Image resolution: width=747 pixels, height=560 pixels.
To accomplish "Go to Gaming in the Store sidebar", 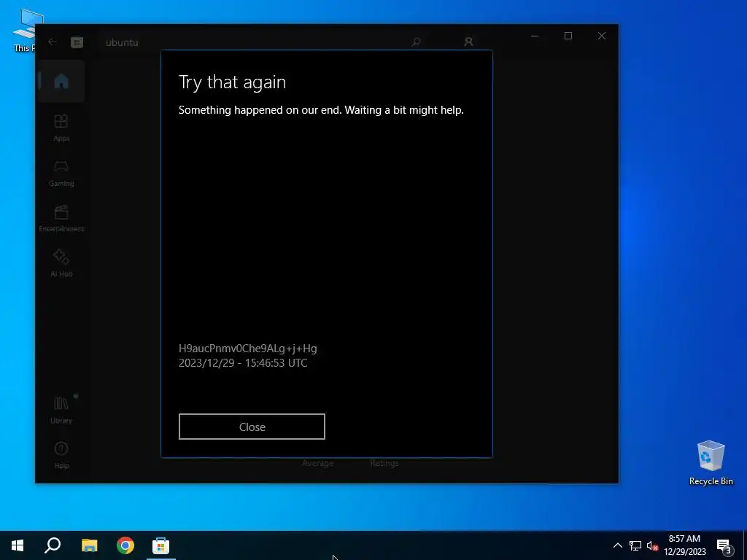I will click(x=61, y=173).
